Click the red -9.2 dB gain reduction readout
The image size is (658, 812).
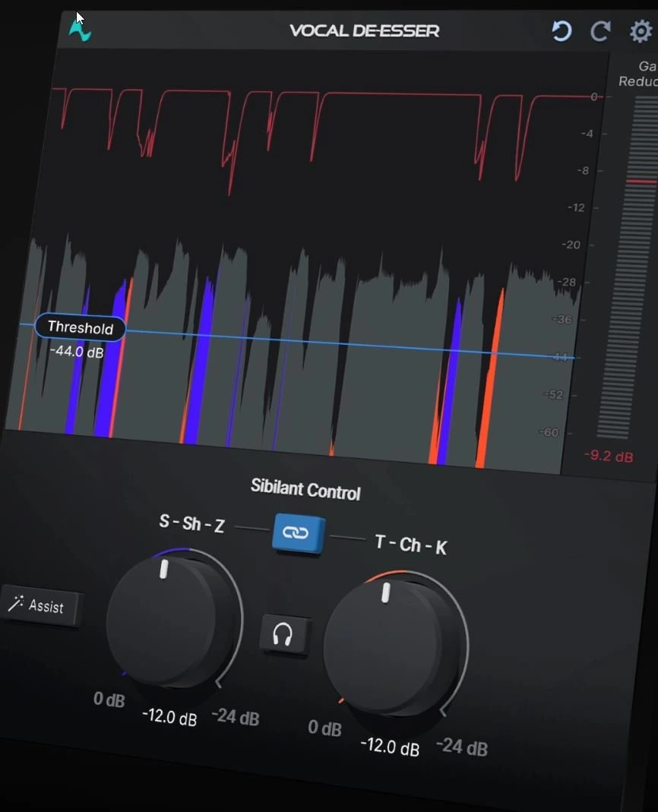(609, 457)
